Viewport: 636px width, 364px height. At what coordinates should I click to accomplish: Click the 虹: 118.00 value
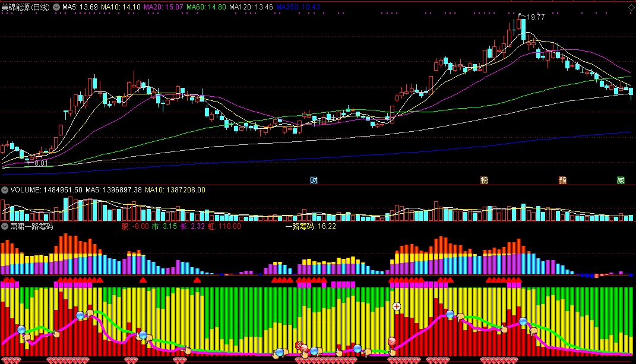224,226
